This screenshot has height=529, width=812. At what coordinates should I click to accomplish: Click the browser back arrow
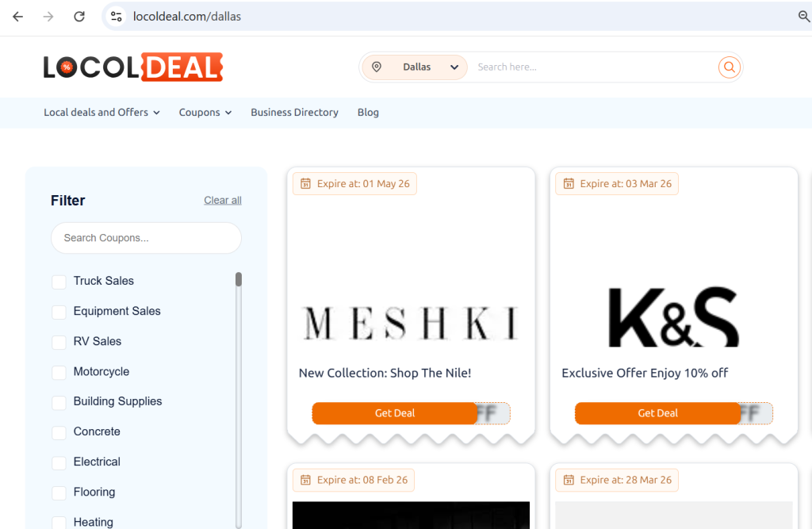coord(17,16)
